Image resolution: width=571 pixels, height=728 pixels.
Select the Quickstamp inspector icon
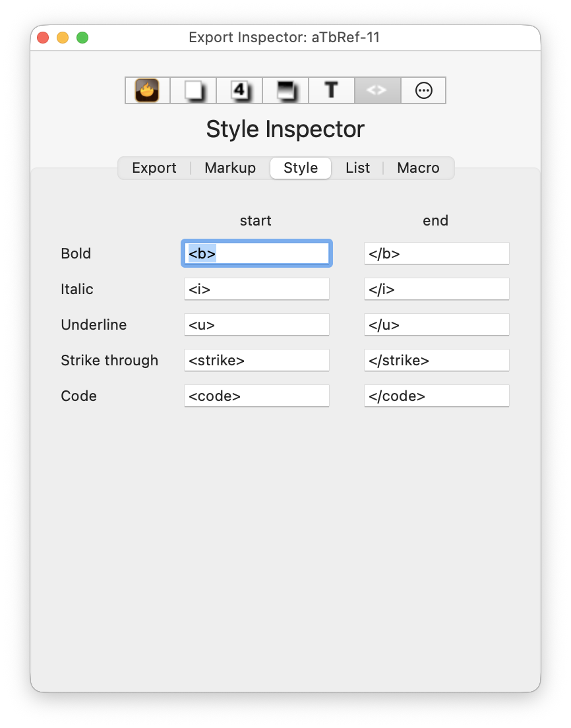pos(239,90)
